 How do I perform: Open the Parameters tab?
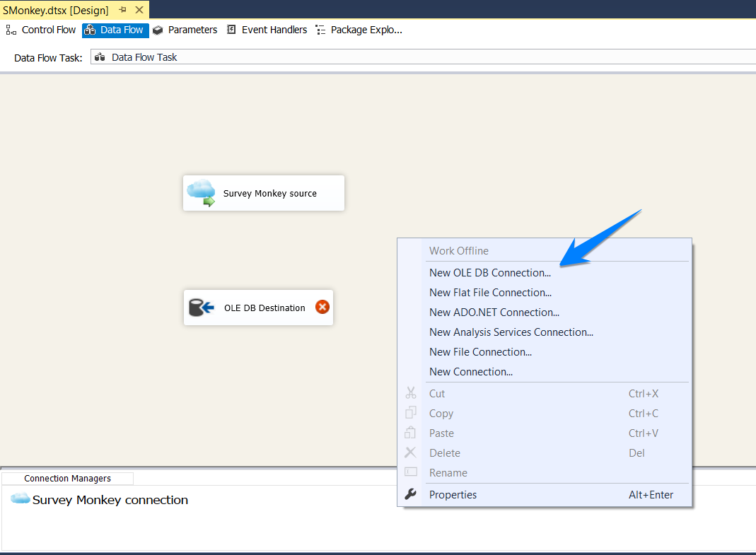185,30
